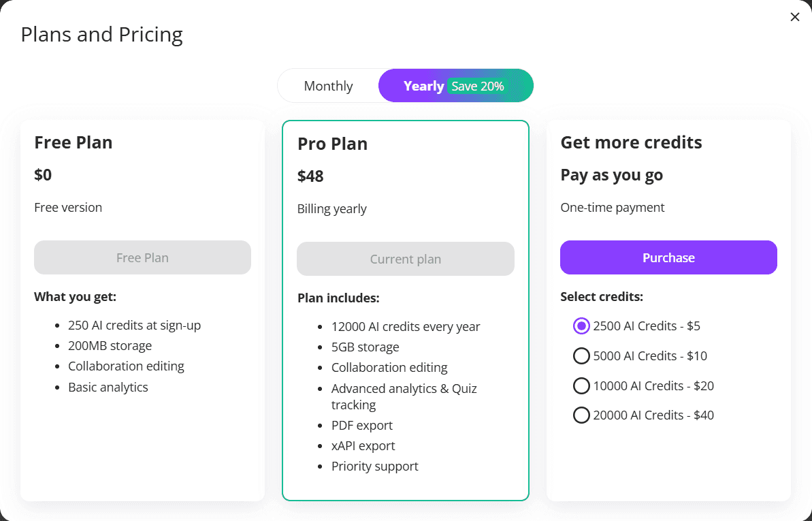Image resolution: width=812 pixels, height=521 pixels.
Task: Click the Current plan button
Action: point(406,259)
